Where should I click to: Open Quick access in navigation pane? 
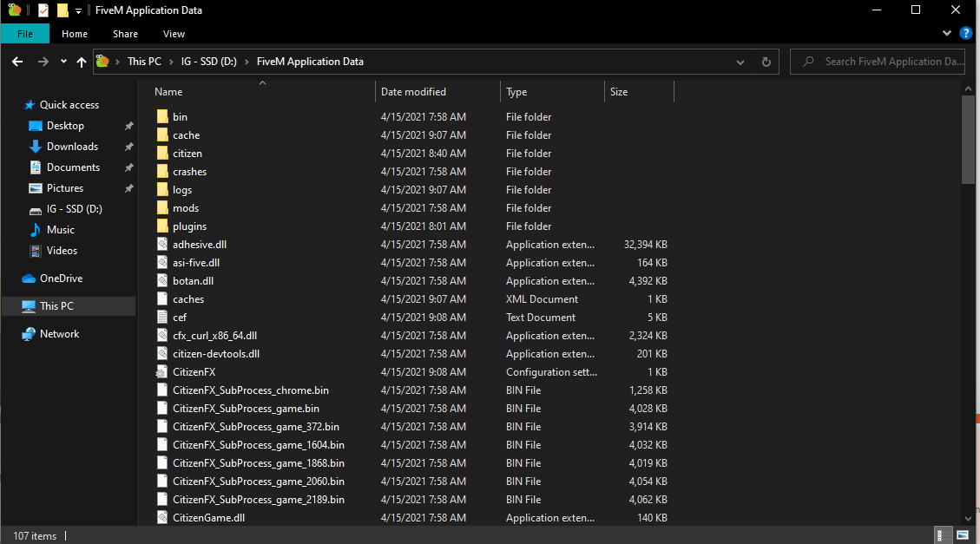click(x=69, y=105)
